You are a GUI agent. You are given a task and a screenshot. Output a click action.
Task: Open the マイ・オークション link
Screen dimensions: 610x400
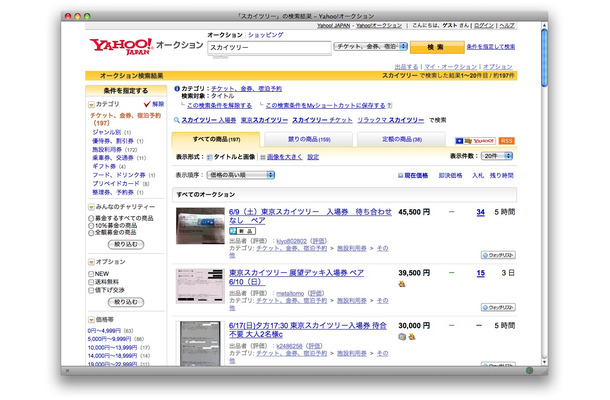coord(450,67)
